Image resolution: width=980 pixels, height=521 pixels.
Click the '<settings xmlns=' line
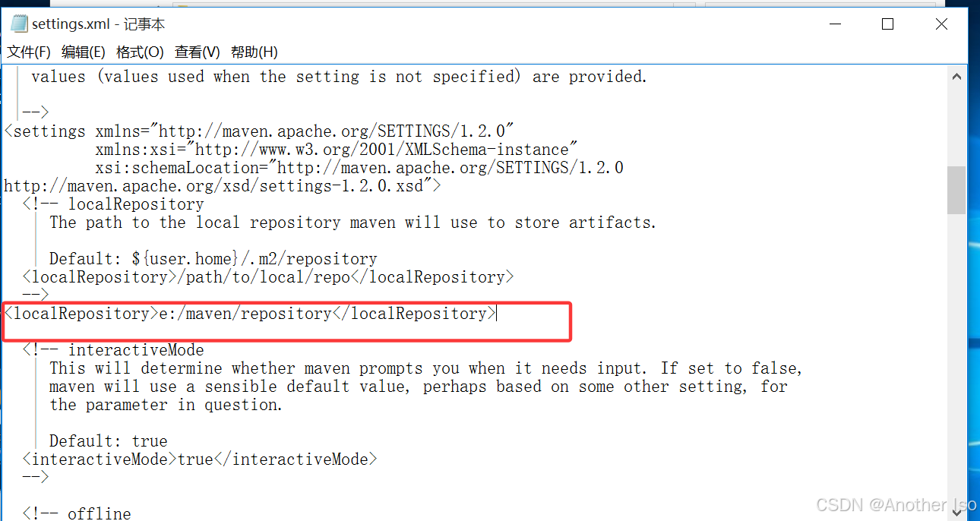259,131
